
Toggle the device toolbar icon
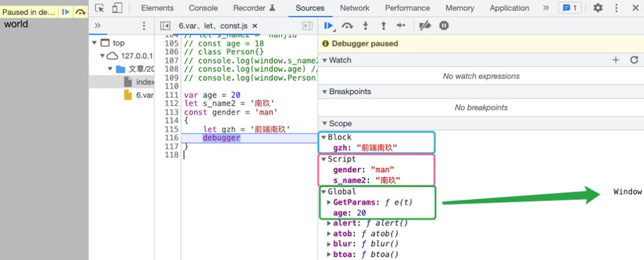pyautogui.click(x=117, y=8)
